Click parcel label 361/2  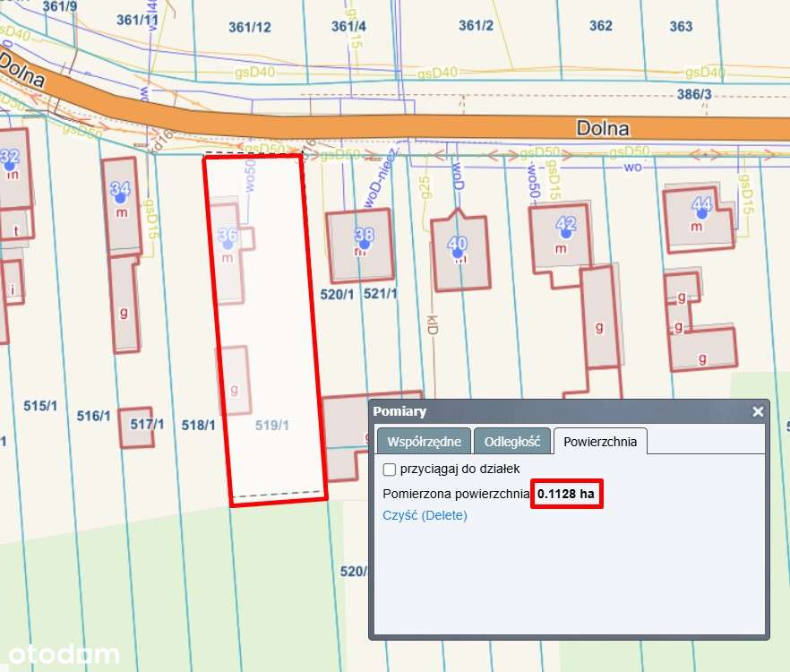pos(476,25)
